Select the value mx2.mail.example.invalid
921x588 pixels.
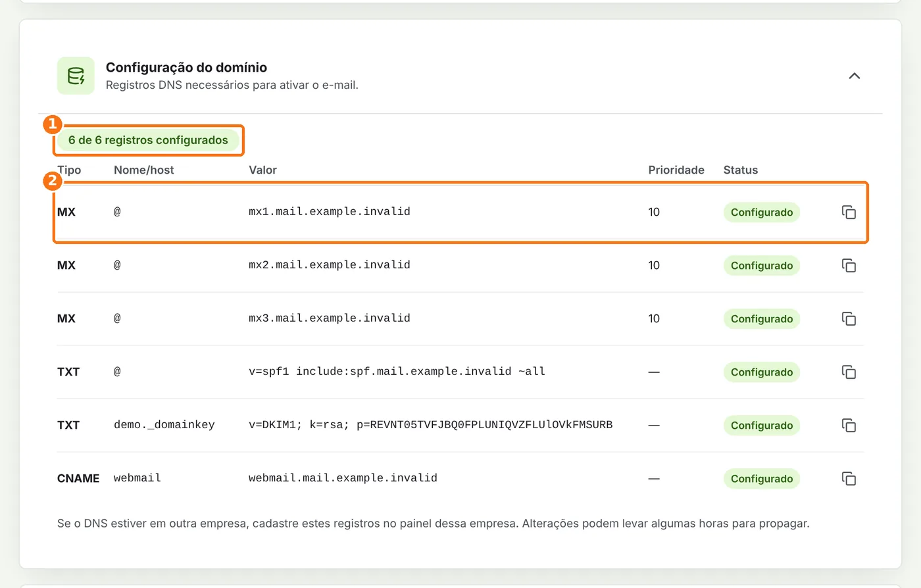[330, 265]
